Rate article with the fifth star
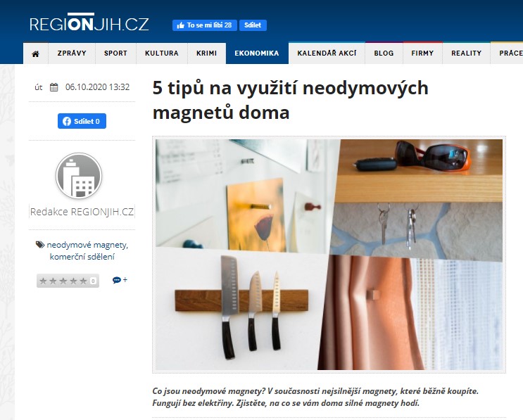523x420 pixels. 83,281
